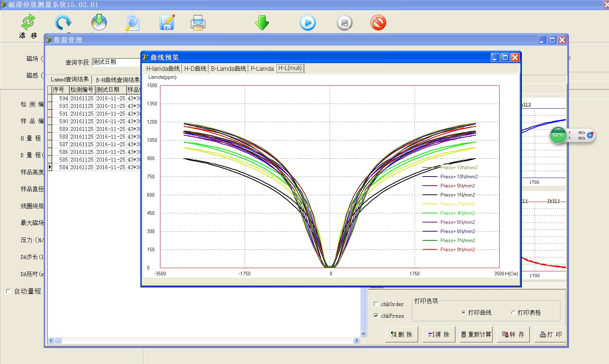Image resolution: width=609 pixels, height=364 pixels.
Task: Open the 查询字段 combo box
Action: pos(116,62)
